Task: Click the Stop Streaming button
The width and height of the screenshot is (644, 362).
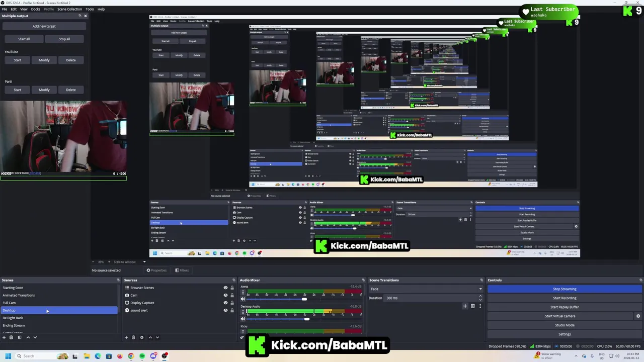Action: (565, 289)
